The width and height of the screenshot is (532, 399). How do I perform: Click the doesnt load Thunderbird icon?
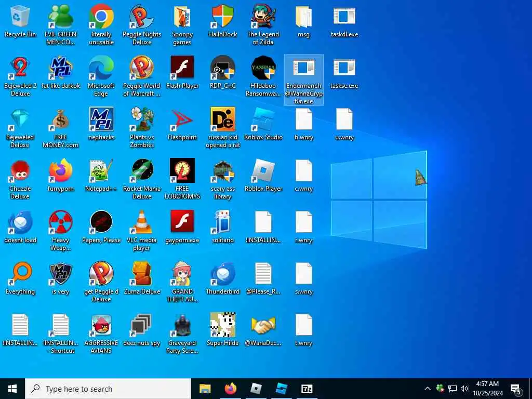(x=20, y=222)
